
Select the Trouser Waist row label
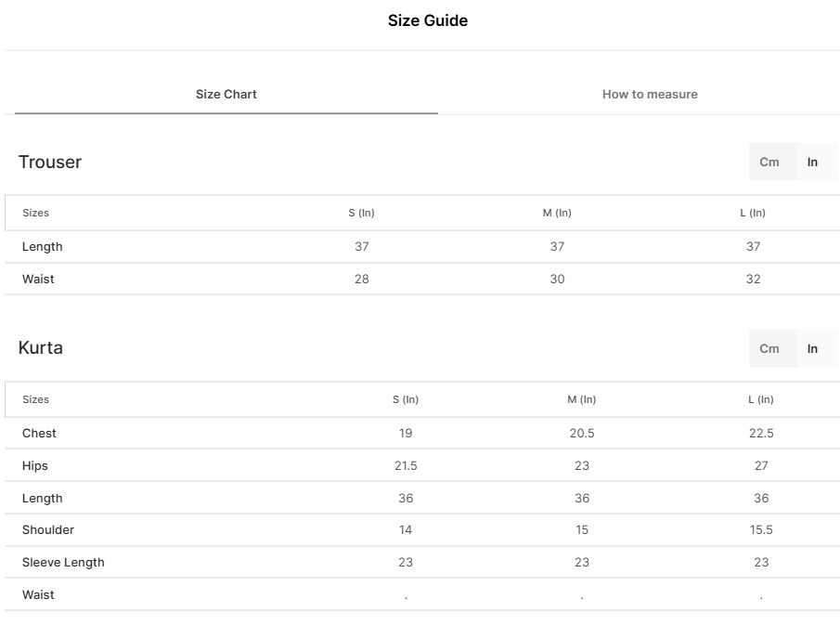pos(38,280)
